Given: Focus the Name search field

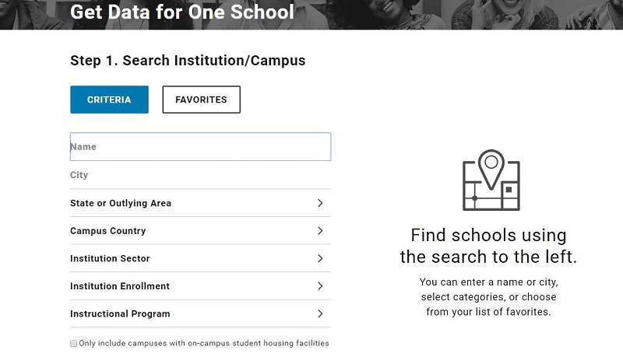Looking at the screenshot, I should [200, 147].
